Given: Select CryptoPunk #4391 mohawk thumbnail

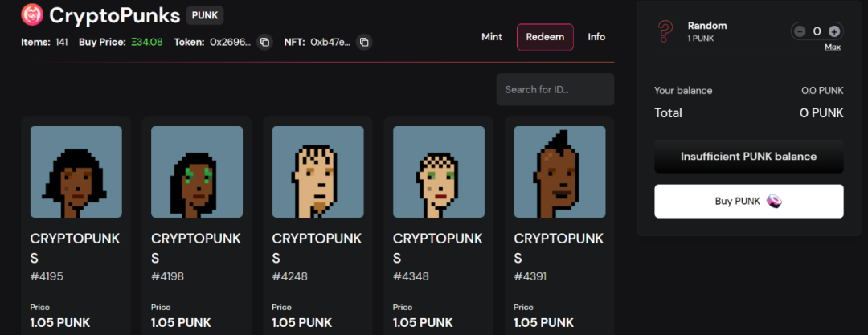Looking at the screenshot, I should pyautogui.click(x=559, y=172).
